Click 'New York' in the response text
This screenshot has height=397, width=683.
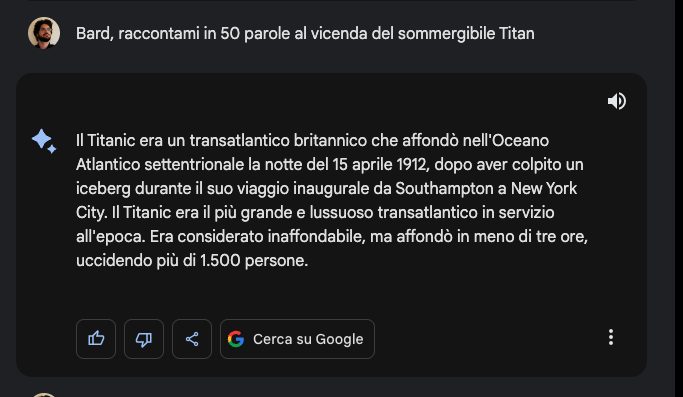[x=544, y=188]
